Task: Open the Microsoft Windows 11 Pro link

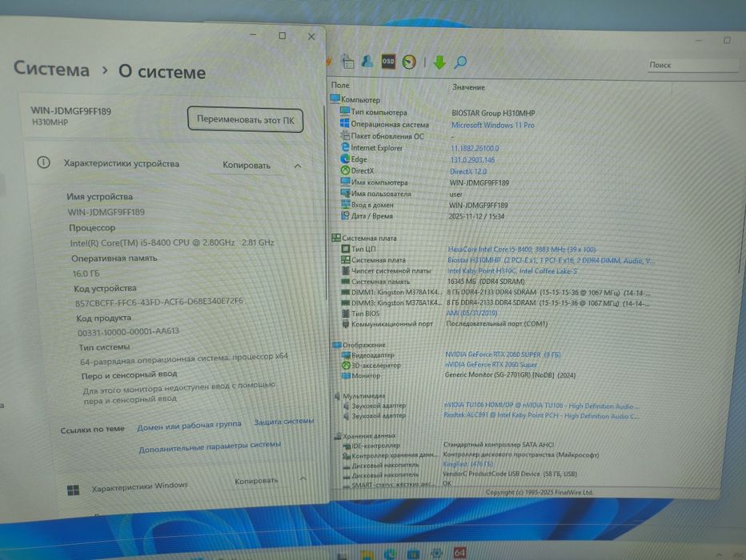Action: [493, 125]
